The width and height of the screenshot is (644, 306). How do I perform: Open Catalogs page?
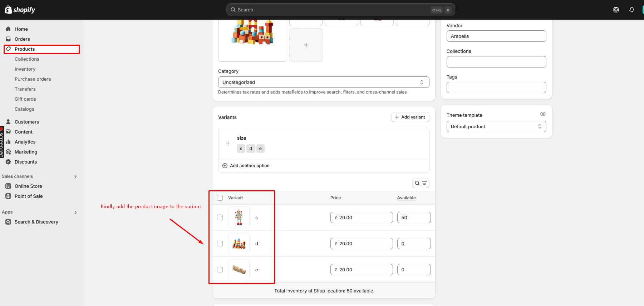click(x=24, y=109)
